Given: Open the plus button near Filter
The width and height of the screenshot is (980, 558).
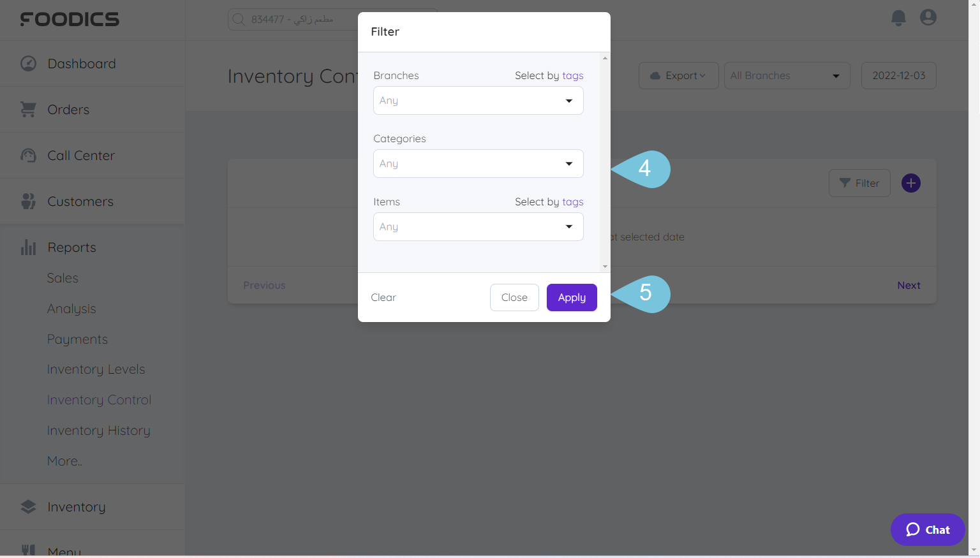Looking at the screenshot, I should click(x=910, y=183).
